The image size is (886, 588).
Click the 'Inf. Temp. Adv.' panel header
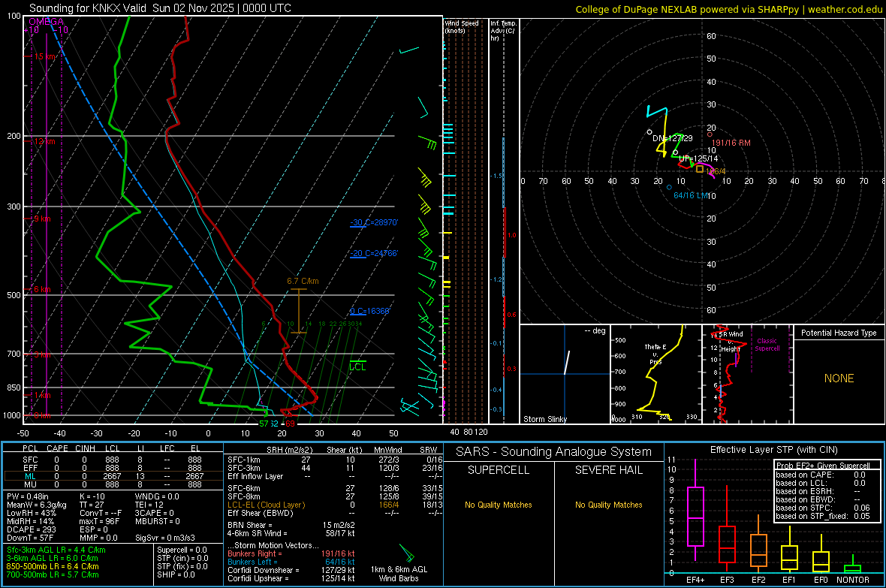(502, 31)
